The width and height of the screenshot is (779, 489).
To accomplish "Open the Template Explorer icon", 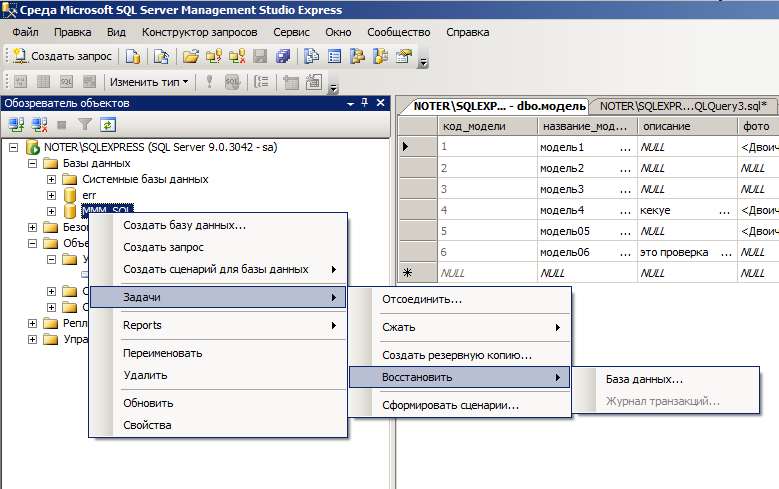I will coord(381,56).
